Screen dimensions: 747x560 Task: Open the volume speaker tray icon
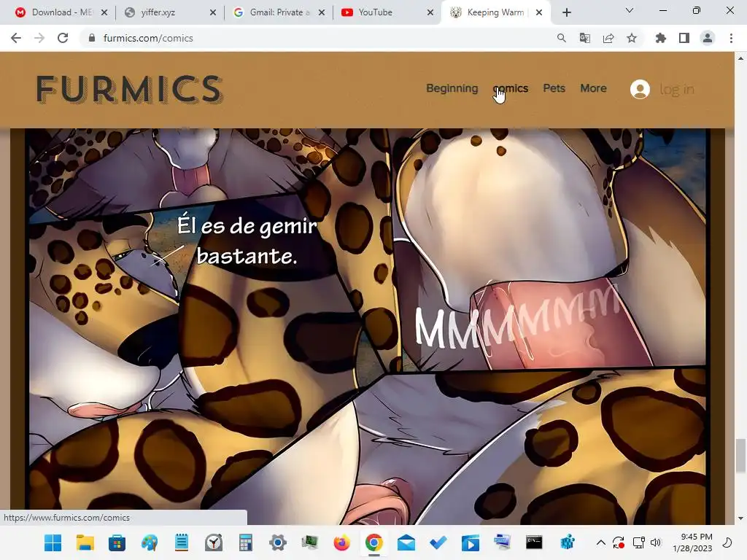656,542
